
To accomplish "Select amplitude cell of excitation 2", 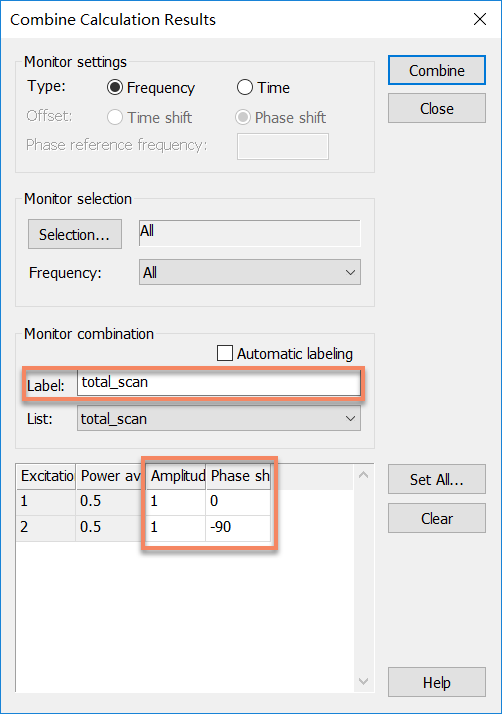I will [176, 527].
